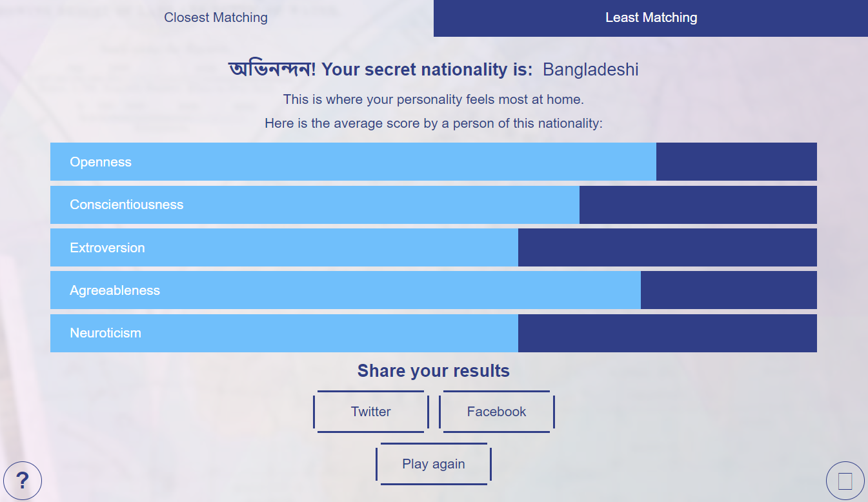The height and width of the screenshot is (502, 868).
Task: Click the Bangladeshi nationality result text
Action: (590, 70)
